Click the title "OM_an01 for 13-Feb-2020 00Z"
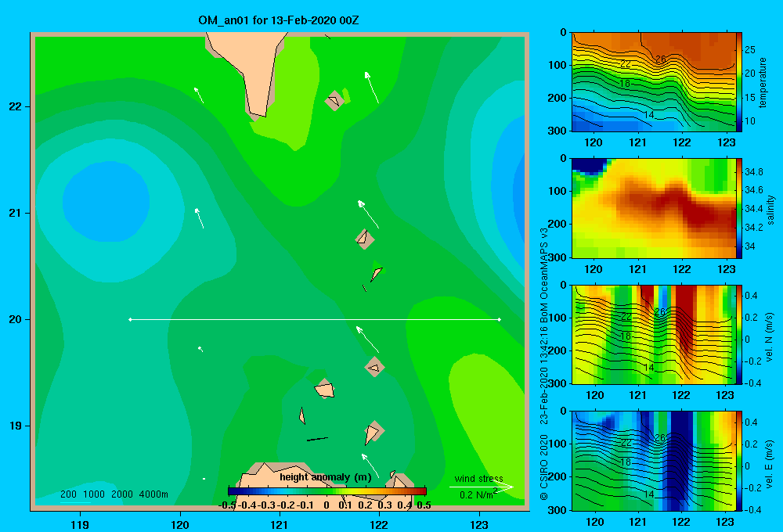Viewport: 783px width, 532px height. (278, 20)
